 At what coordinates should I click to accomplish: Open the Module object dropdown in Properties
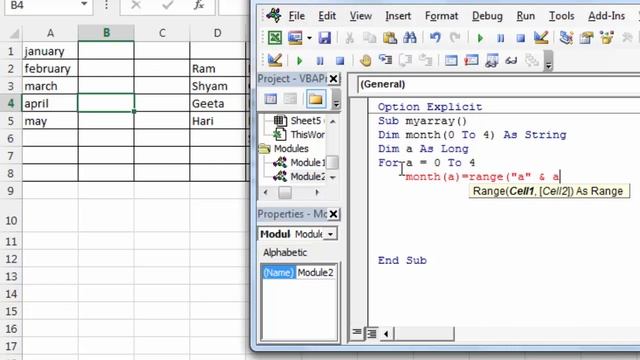pos(330,234)
